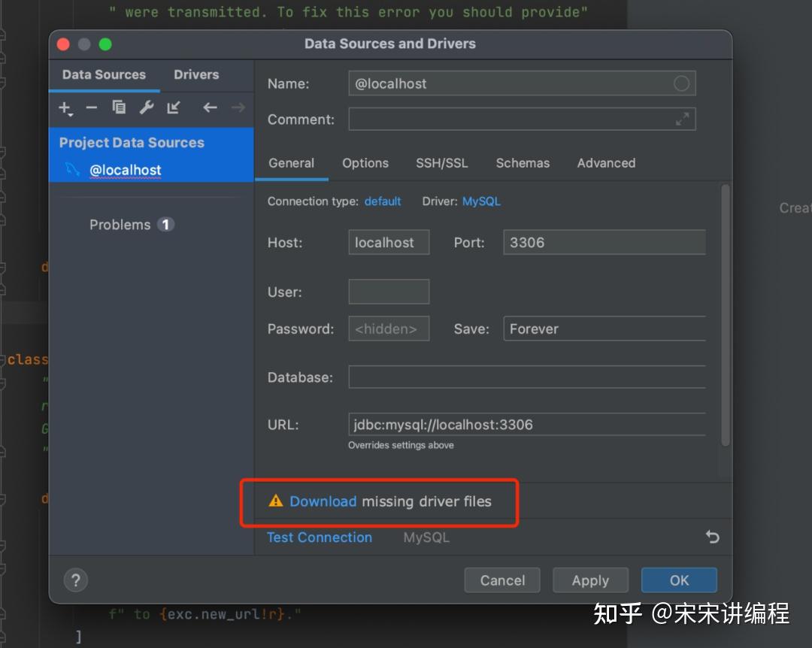812x648 pixels.
Task: Open the help question mark button
Action: point(75,580)
